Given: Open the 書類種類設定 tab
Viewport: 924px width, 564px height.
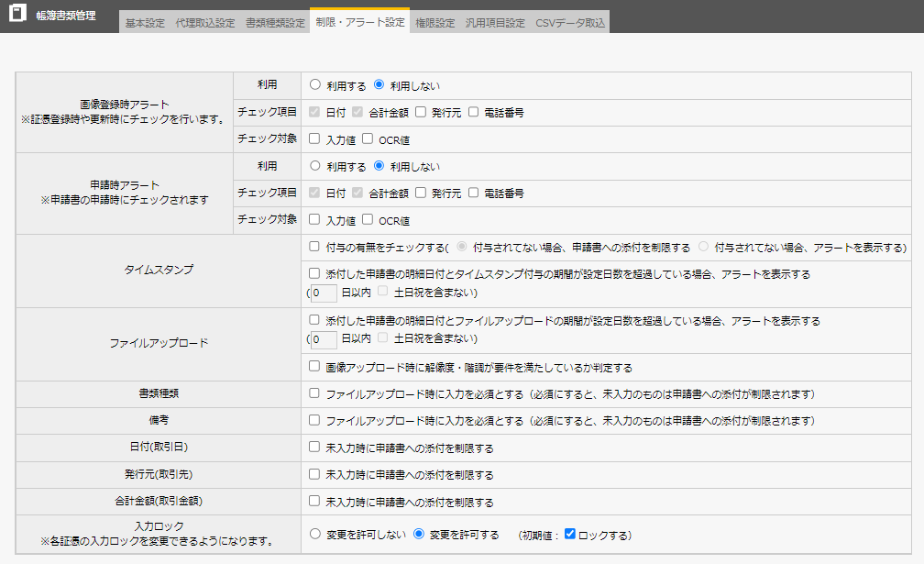Looking at the screenshot, I should tap(275, 23).
